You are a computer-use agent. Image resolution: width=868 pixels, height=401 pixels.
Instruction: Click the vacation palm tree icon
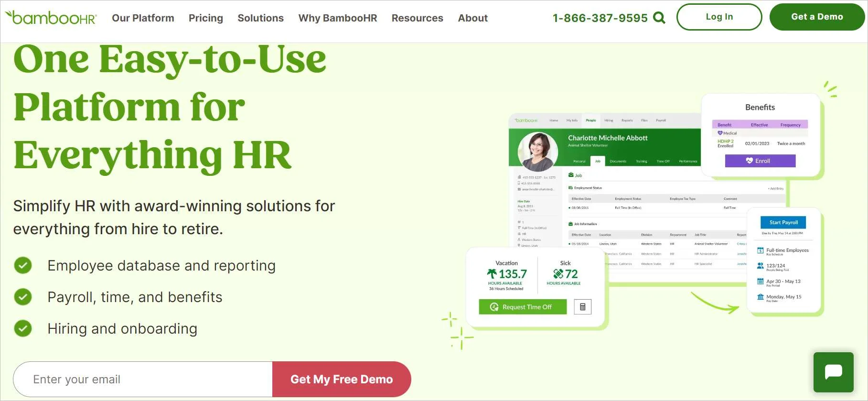(x=492, y=274)
